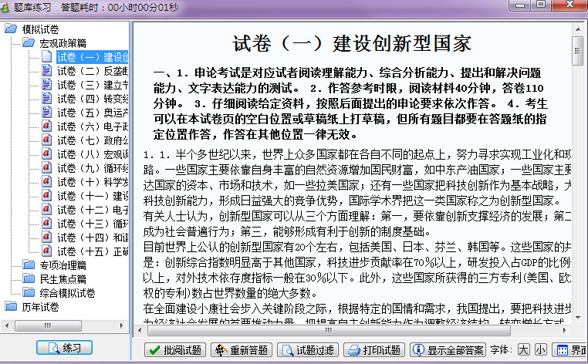
Task: Click the content vertical scrollbar thumb
Action: click(x=577, y=51)
